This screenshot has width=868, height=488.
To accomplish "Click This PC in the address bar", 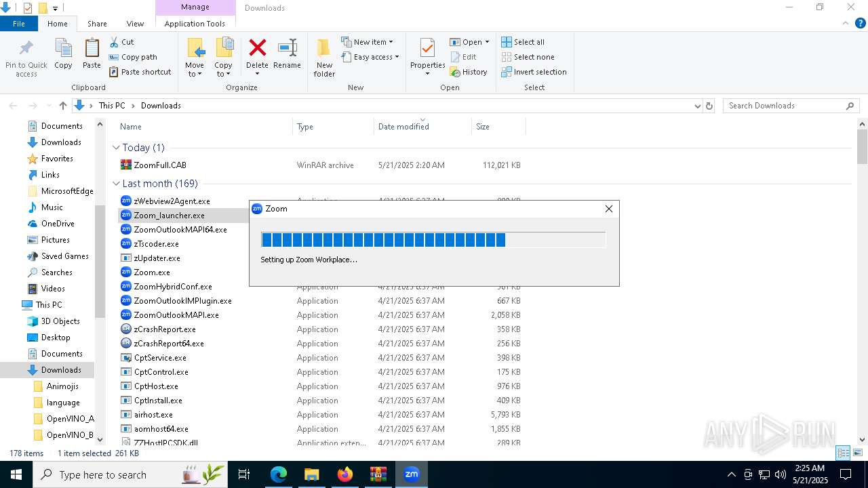I will 112,106.
